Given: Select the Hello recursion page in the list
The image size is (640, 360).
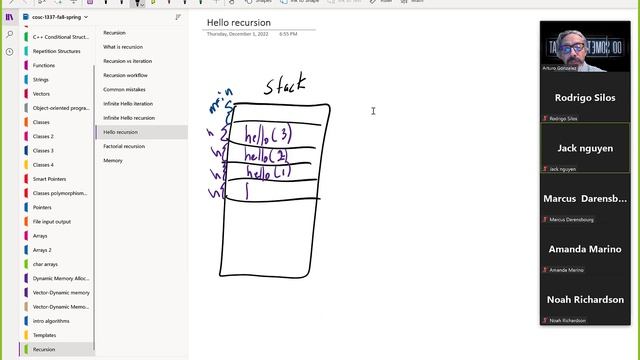Looking at the screenshot, I should tap(142, 132).
